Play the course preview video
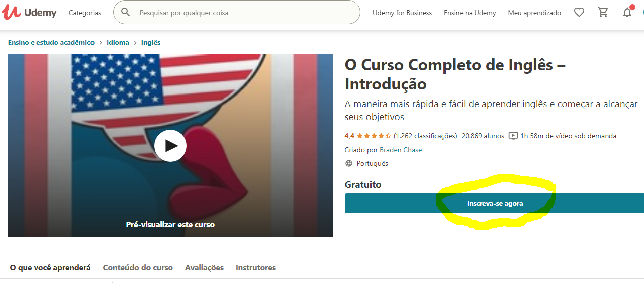Screen dimensions: 644x283 pos(170,146)
